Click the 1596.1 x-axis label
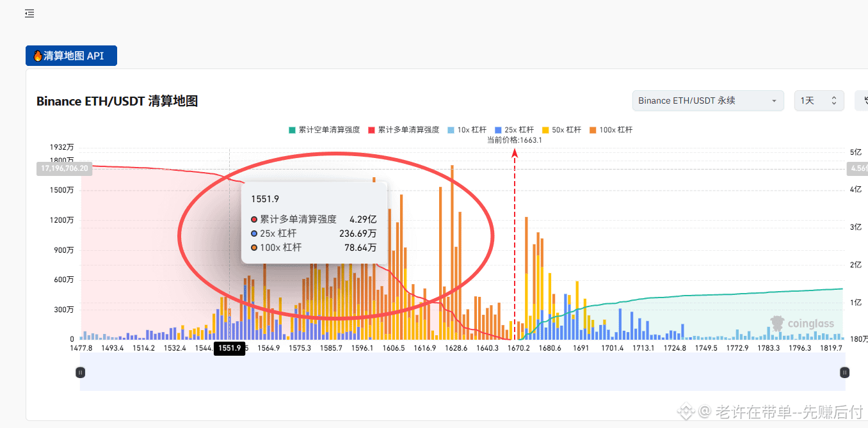Image resolution: width=868 pixels, height=428 pixels. [x=362, y=348]
